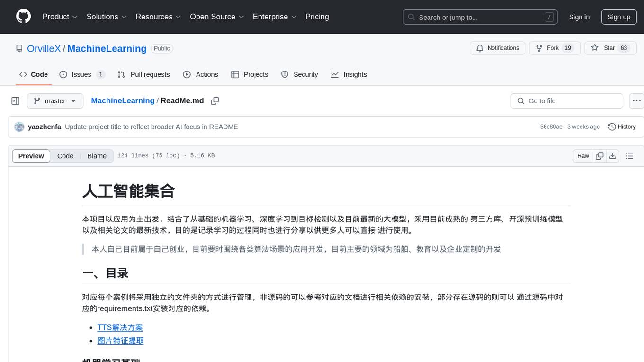Open commit hash 56c80ae

551,127
